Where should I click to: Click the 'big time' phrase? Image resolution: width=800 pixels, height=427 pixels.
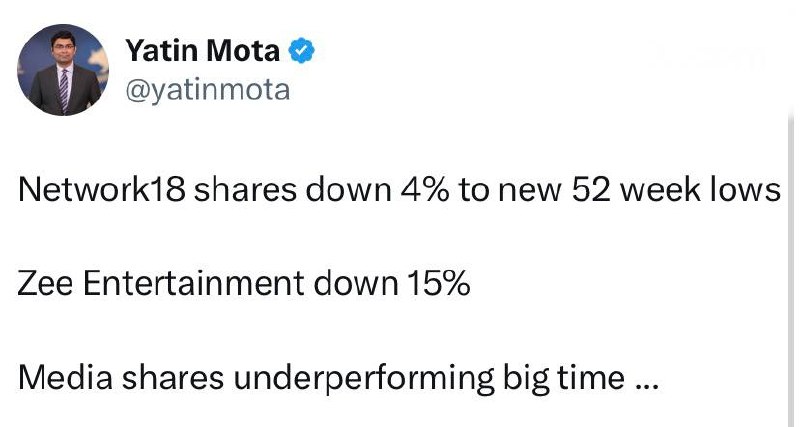(564, 380)
